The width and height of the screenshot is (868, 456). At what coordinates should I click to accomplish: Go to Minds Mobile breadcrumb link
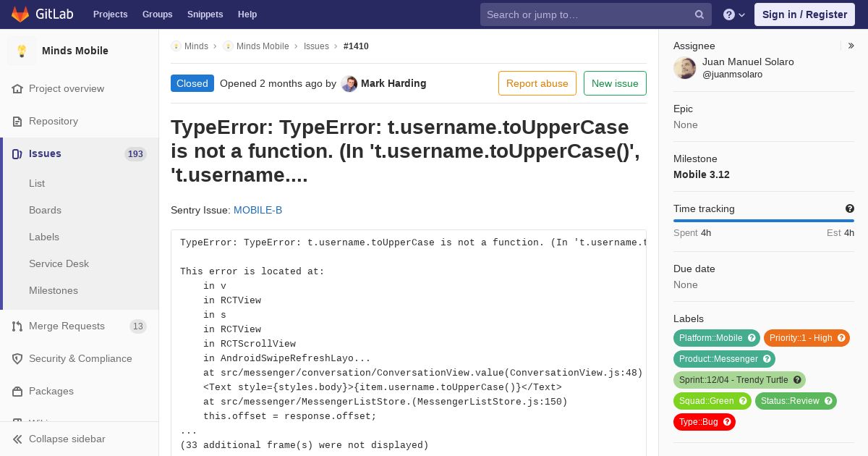(263, 46)
